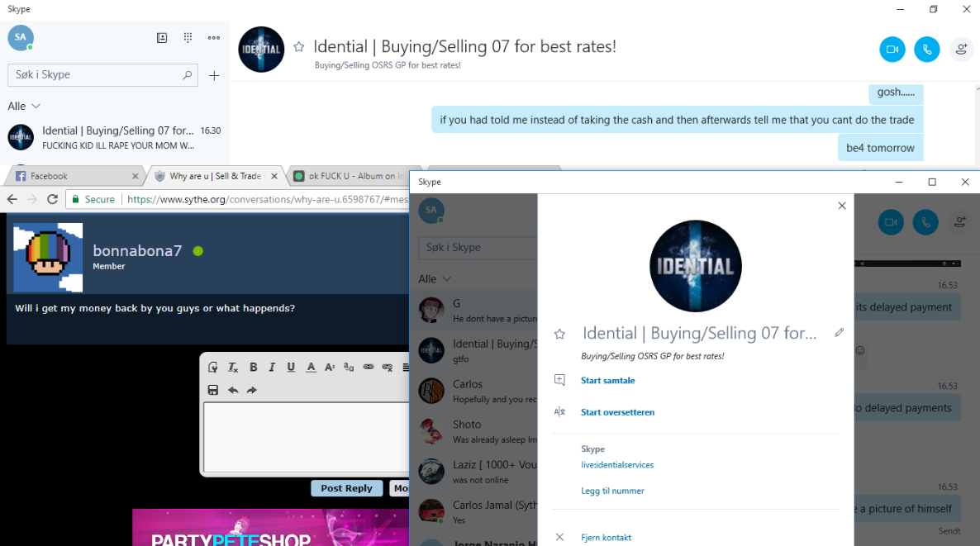
Task: Click phone call icon in front Skype window
Action: pyautogui.click(x=925, y=222)
